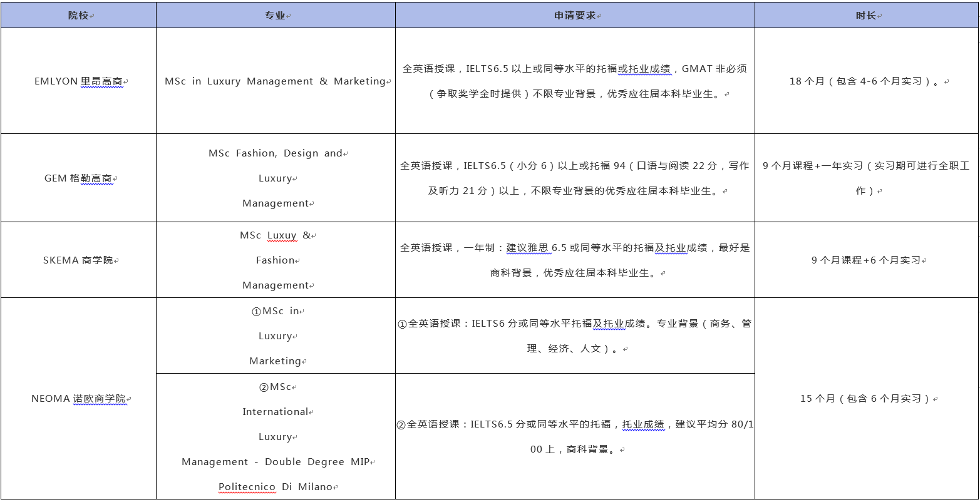Click the SKEMA 商学院 cell
This screenshot has width=980, height=502.
pyautogui.click(x=79, y=260)
